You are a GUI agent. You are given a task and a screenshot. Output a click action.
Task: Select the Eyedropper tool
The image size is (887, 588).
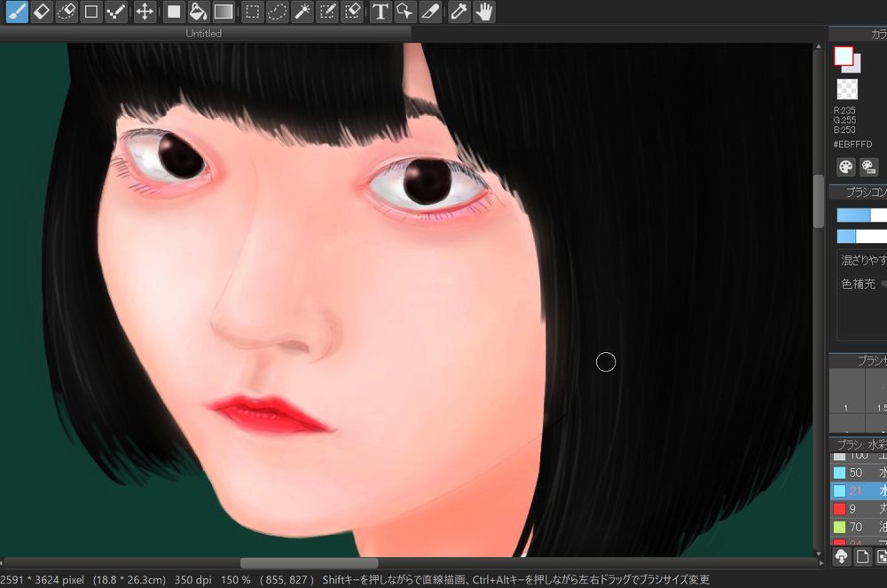(459, 12)
